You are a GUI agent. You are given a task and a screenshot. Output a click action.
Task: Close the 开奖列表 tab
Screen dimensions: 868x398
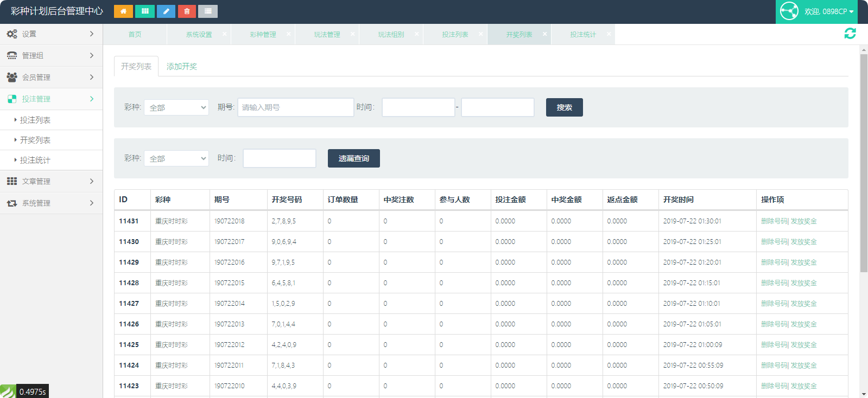544,34
